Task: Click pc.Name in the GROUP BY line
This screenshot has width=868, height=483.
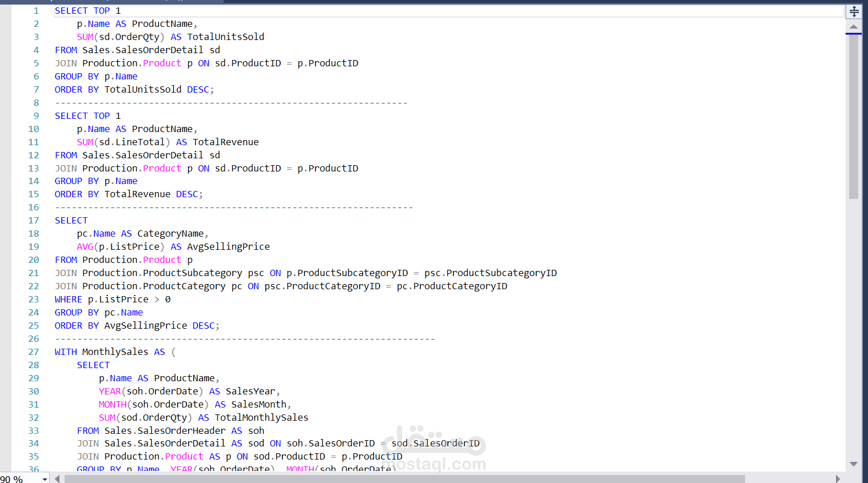Action: (x=124, y=313)
